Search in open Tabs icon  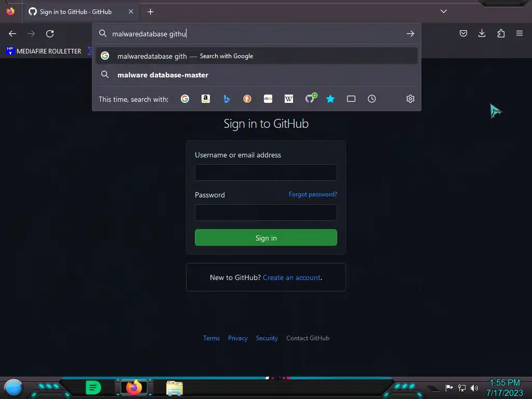(x=351, y=99)
